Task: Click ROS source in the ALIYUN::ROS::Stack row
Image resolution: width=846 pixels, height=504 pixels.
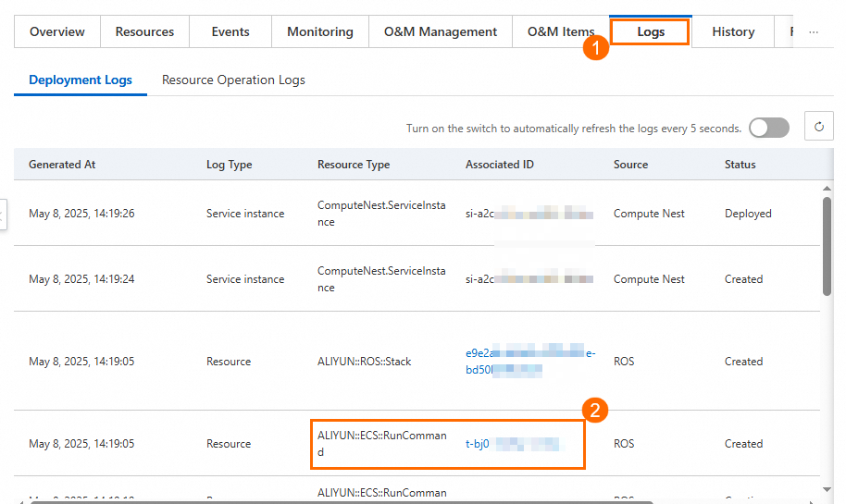Action: click(x=624, y=362)
